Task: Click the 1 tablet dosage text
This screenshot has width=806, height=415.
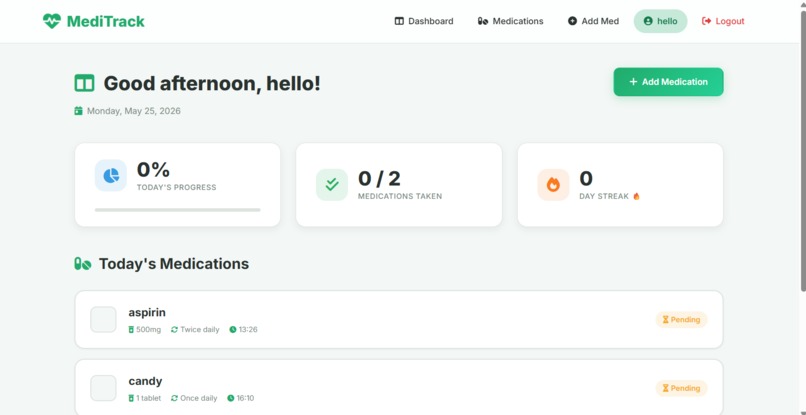Action: (x=149, y=398)
